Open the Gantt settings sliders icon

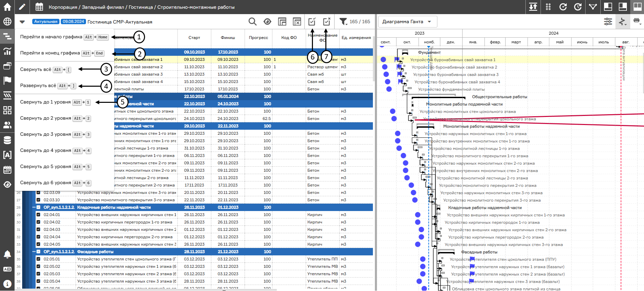[x=608, y=22]
